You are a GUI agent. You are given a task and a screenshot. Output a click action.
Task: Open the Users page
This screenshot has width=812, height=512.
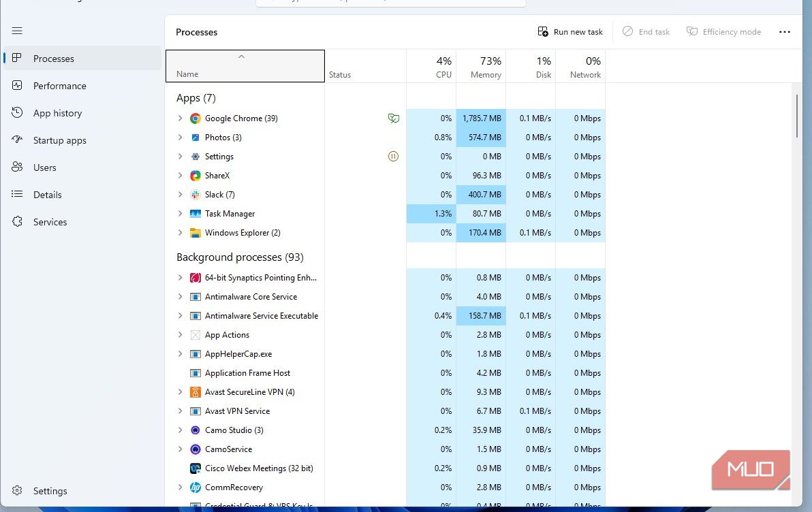click(x=83, y=167)
